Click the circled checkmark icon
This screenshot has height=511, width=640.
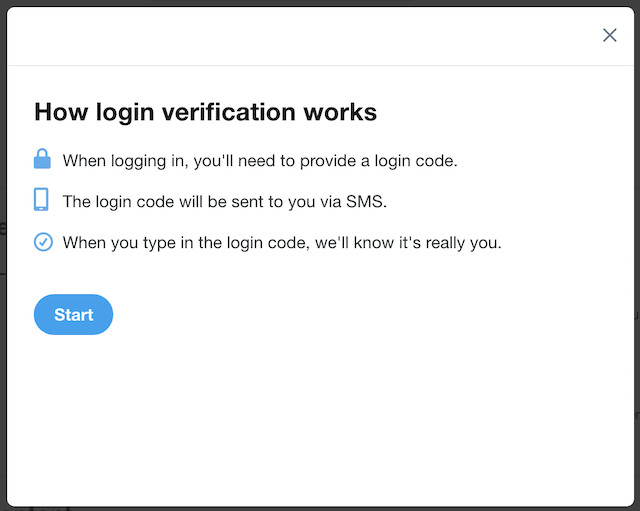coord(42,242)
